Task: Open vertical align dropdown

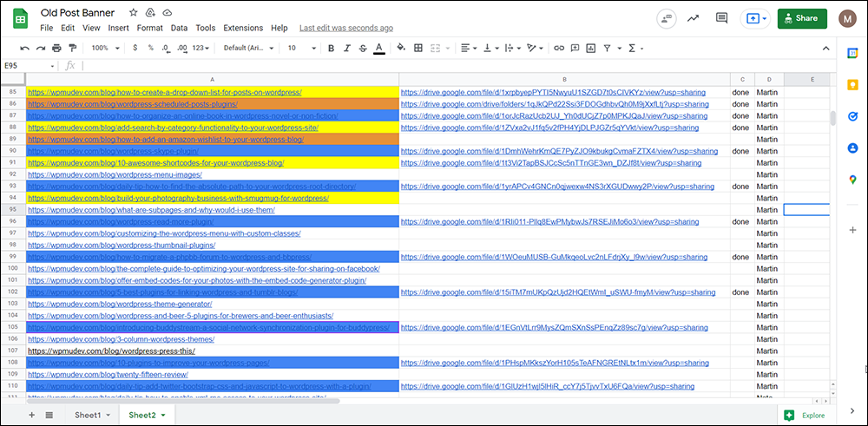Action: click(491, 48)
